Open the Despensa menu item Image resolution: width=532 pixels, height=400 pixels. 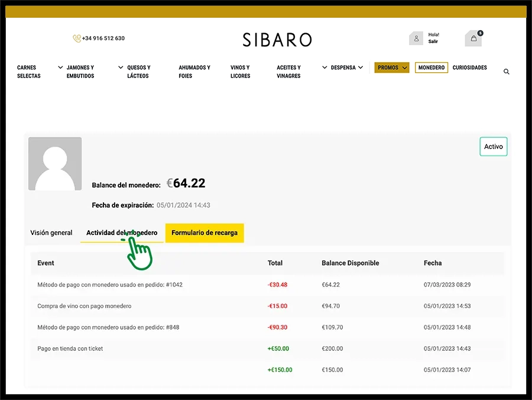click(343, 67)
